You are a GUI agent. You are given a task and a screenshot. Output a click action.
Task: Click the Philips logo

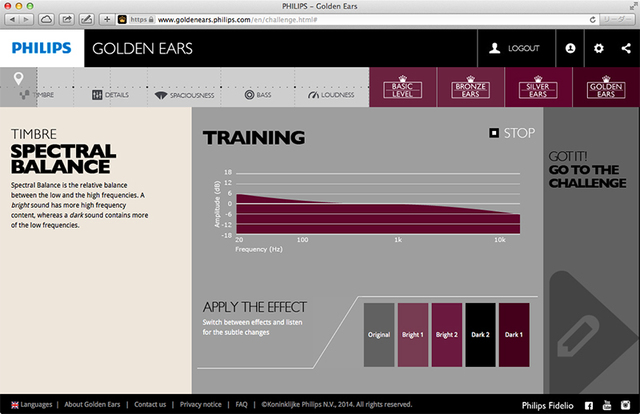pyautogui.click(x=42, y=48)
